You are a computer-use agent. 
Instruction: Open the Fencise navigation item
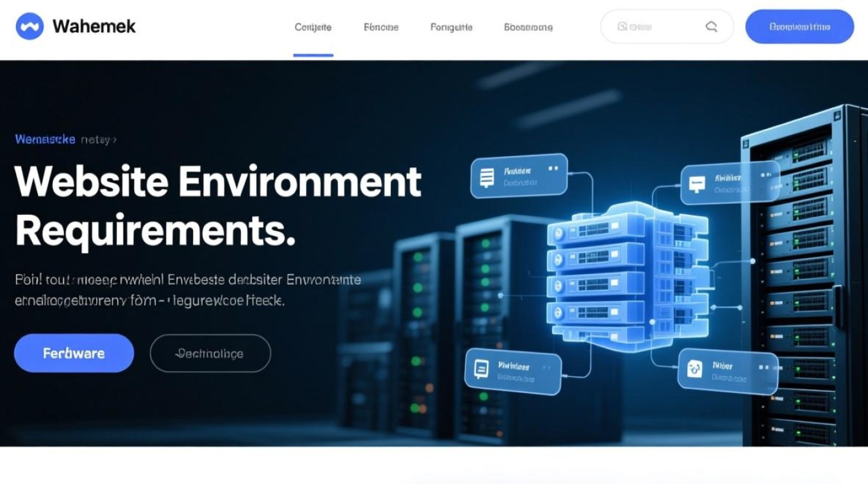(x=381, y=27)
